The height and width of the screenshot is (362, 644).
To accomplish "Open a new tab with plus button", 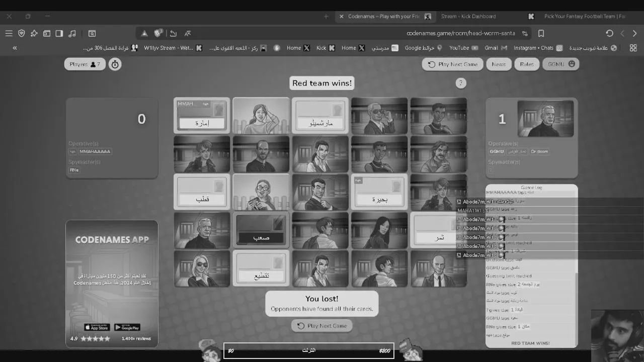I will click(x=326, y=16).
